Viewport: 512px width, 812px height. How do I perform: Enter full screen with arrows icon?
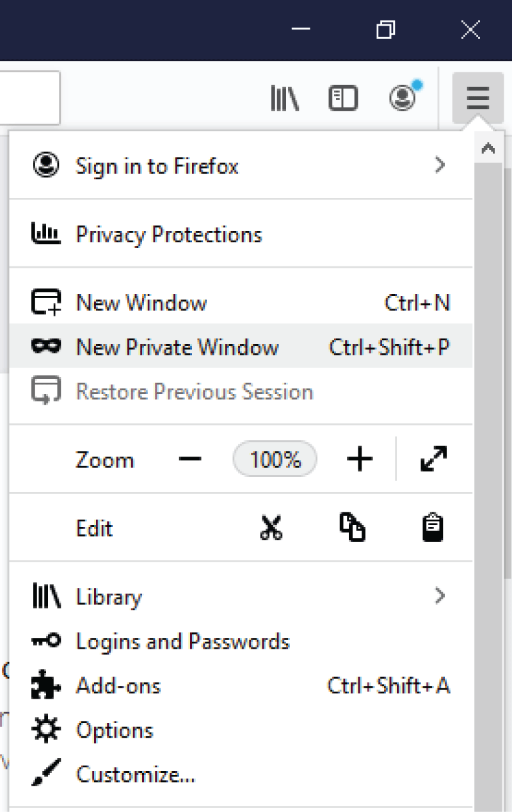pyautogui.click(x=434, y=459)
